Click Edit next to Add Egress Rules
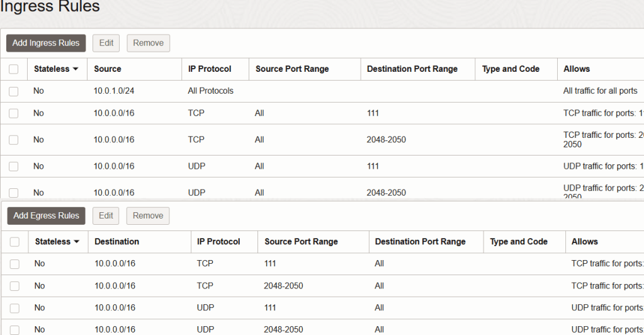Screen dimensions: 644x335 coord(106,215)
